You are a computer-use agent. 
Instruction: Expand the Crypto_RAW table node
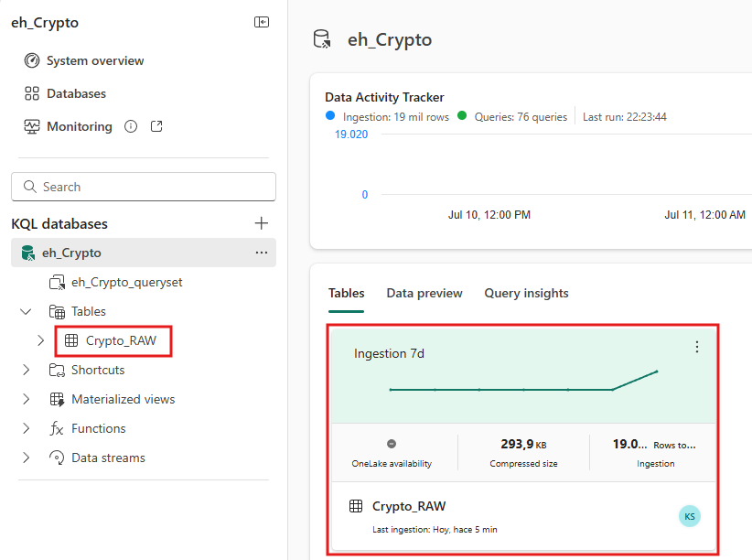coord(41,340)
